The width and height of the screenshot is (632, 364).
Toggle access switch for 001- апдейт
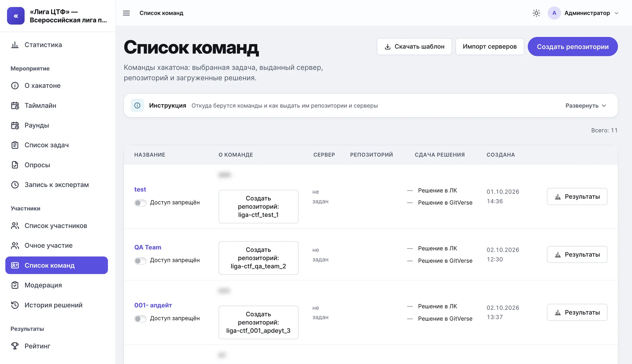[140, 319]
